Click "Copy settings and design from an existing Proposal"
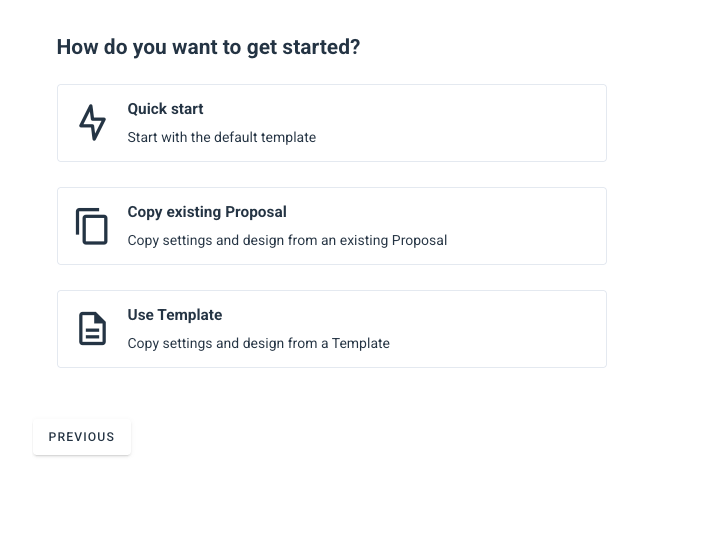Screen dimensions: 709x534 click(287, 240)
